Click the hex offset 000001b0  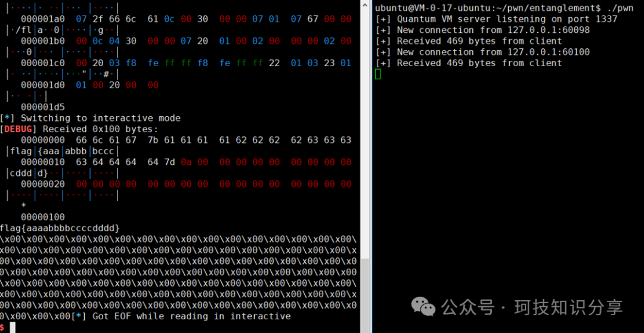[x=43, y=41]
